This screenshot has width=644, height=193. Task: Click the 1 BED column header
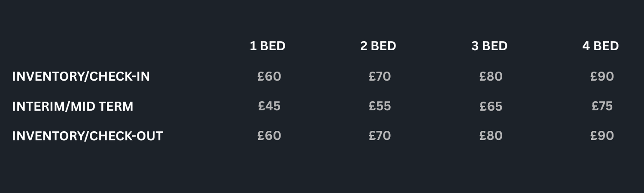[x=267, y=46]
